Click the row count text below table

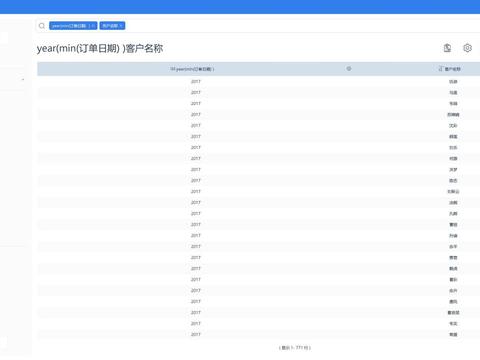point(295,348)
